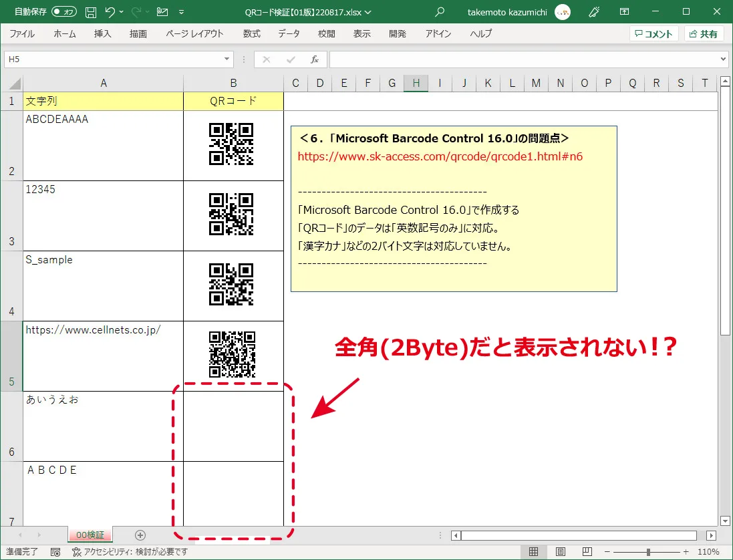Viewport: 733px width, 560px height.
Task: Click vertical scrollbar up arrow
Action: pyautogui.click(x=725, y=82)
